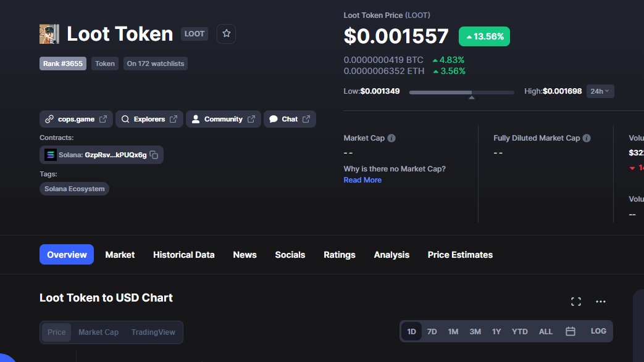Click the magnifier icon in Explorers

[x=125, y=119]
